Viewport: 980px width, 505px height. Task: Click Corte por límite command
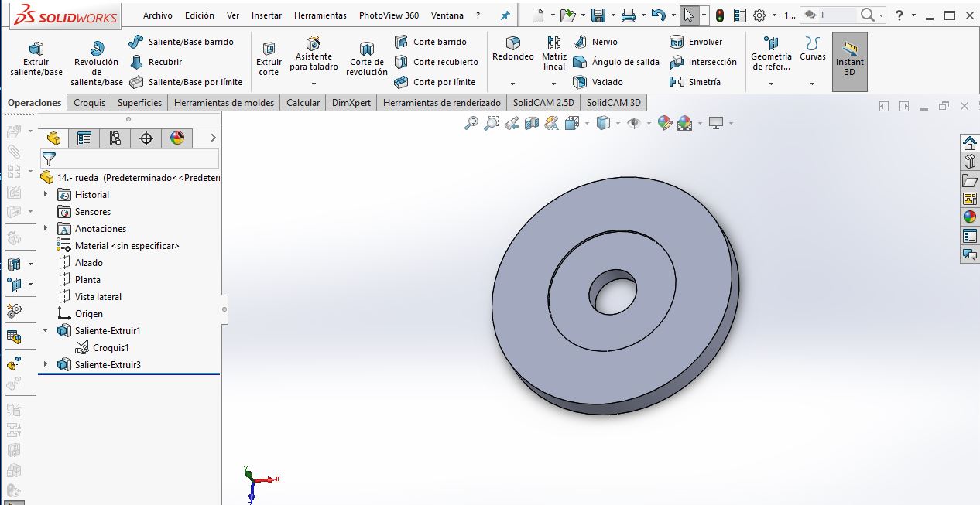434,82
